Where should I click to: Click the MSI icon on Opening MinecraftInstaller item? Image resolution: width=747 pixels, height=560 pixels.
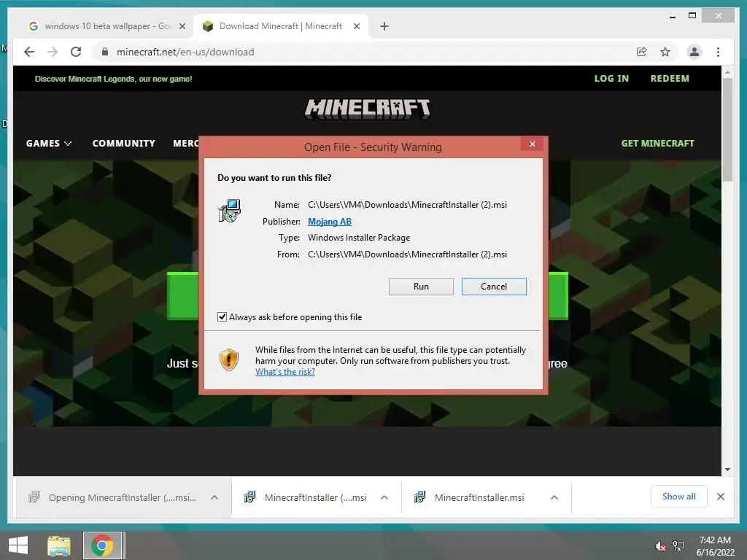[34, 497]
